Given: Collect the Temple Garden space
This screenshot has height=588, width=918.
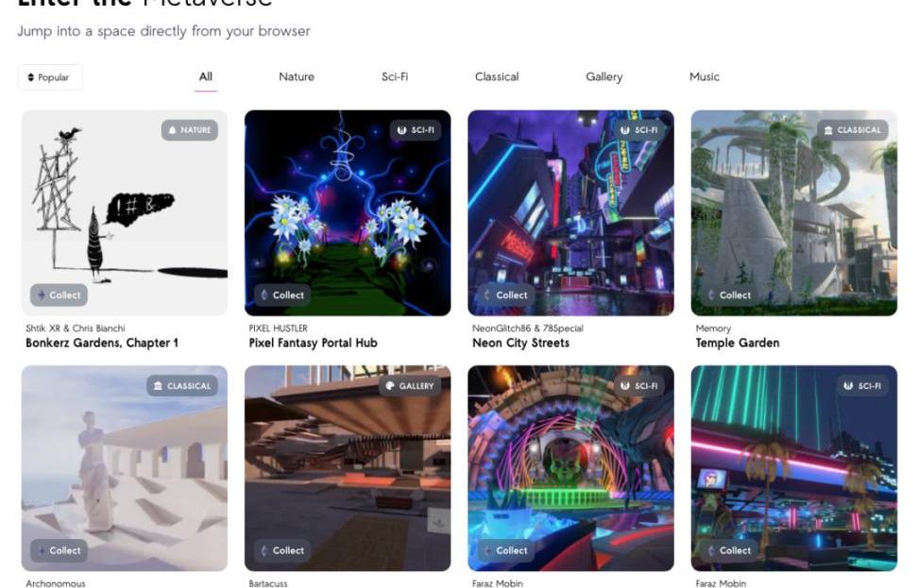Looking at the screenshot, I should pyautogui.click(x=729, y=294).
